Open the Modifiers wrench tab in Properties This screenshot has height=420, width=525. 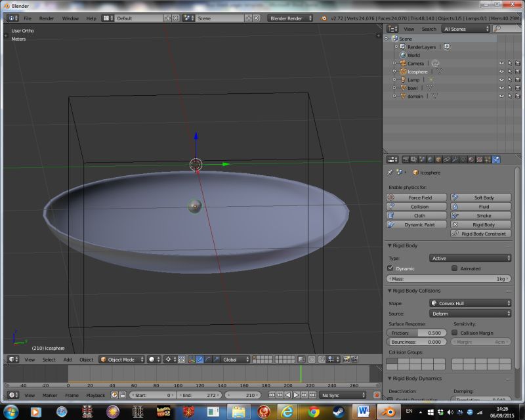pyautogui.click(x=455, y=159)
